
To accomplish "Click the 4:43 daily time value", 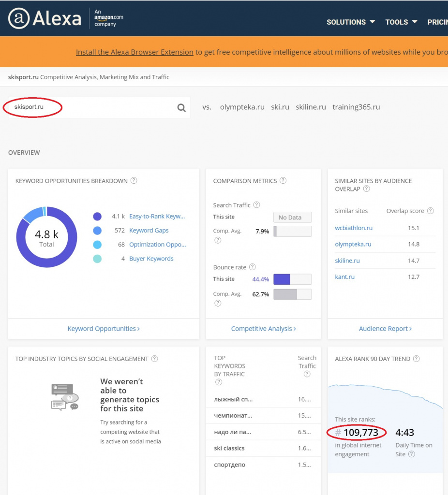I will (405, 433).
